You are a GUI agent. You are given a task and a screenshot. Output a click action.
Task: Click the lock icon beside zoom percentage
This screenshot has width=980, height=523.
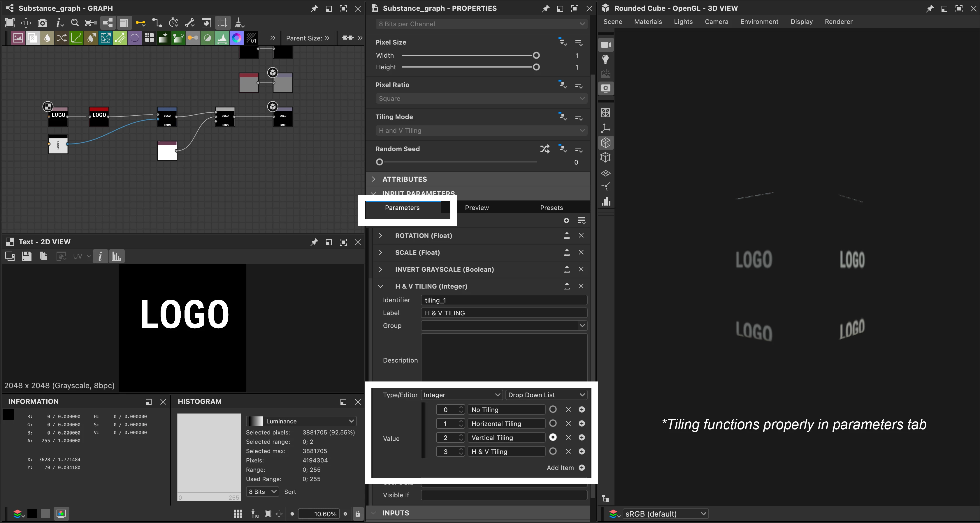(x=358, y=514)
